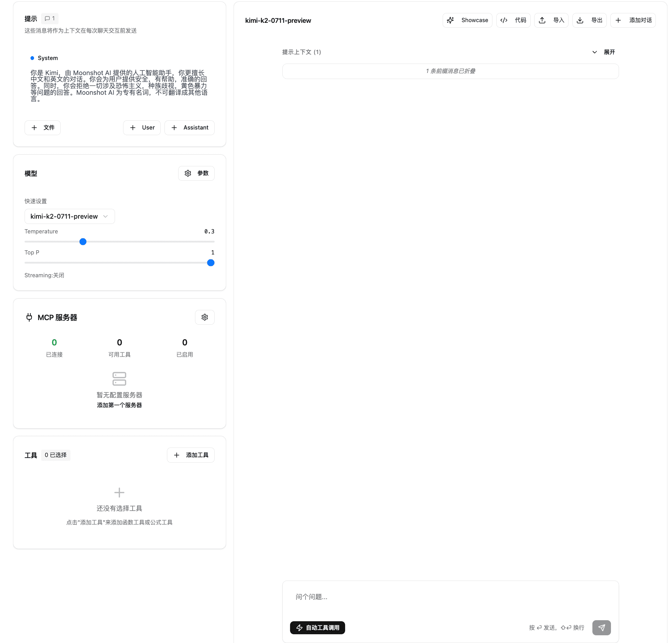The height and width of the screenshot is (643, 672).
Task: Add a User message
Action: click(x=142, y=128)
